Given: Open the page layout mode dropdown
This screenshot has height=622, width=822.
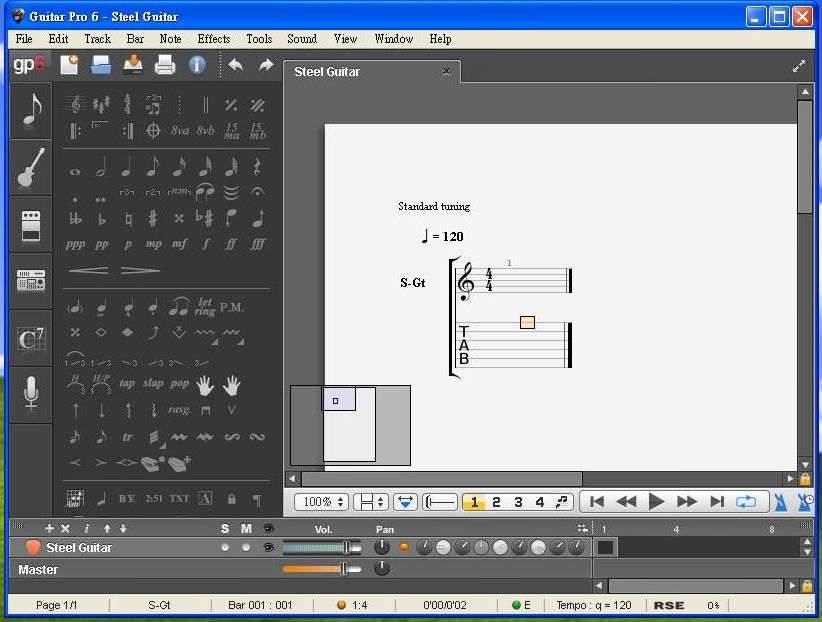Looking at the screenshot, I should [371, 502].
